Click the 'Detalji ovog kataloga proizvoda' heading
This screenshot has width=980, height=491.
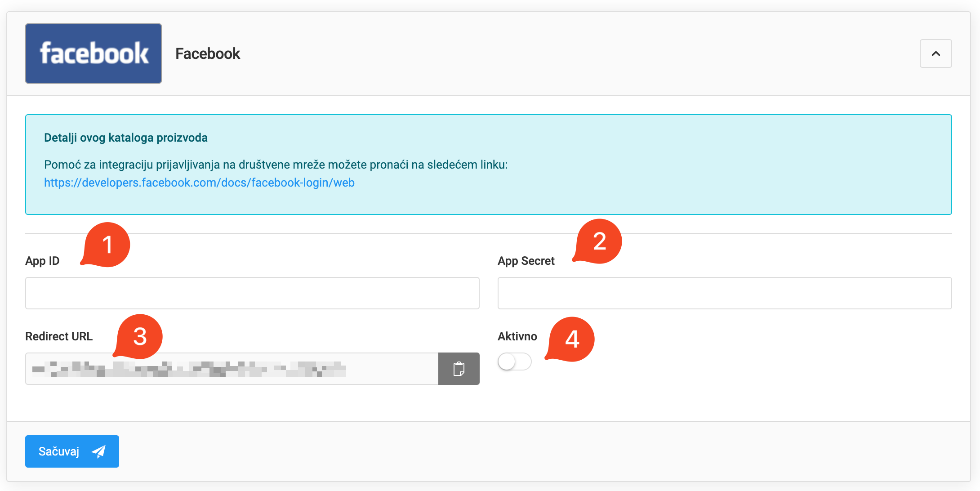pos(126,138)
